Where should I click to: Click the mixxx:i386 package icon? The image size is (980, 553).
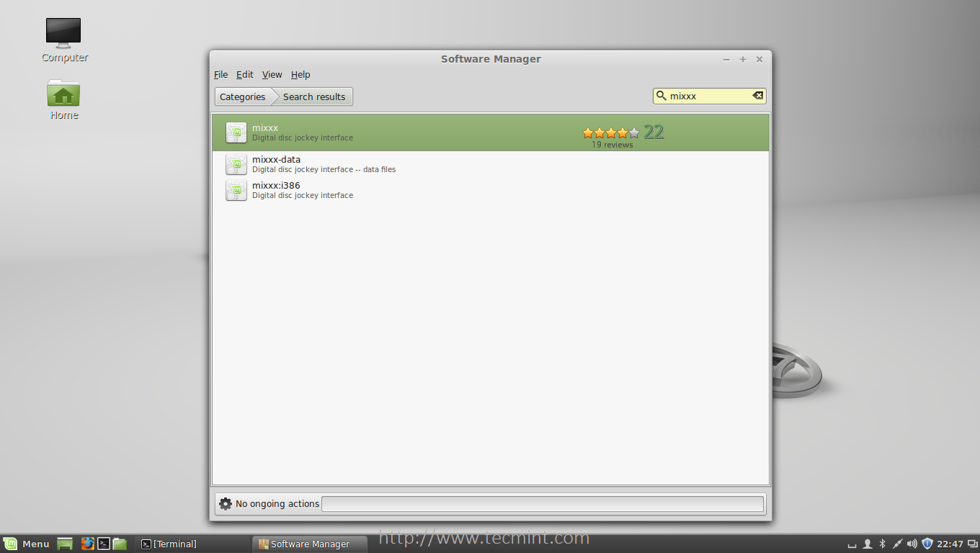(x=236, y=190)
